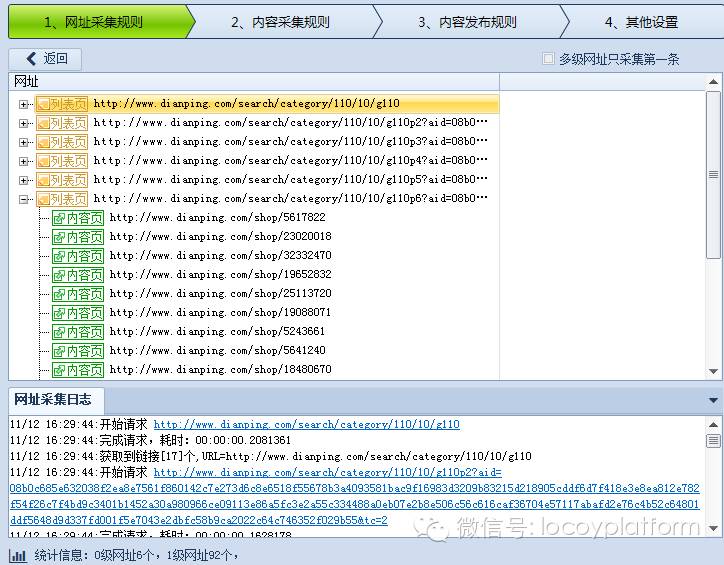Select the g110p5?aid=08b0 URL row
The height and width of the screenshot is (565, 724).
[290, 179]
